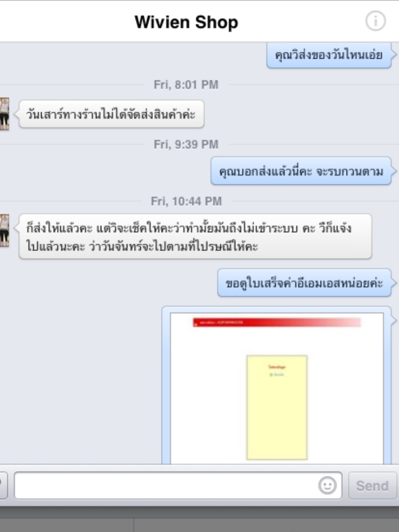Open the conversation info icon
Viewport: 399px width, 532px height.
click(x=375, y=21)
